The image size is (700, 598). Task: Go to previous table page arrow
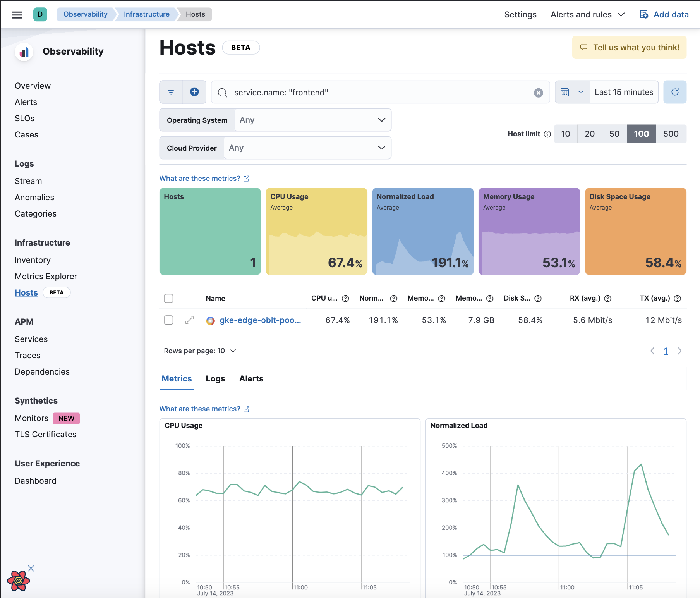point(652,351)
